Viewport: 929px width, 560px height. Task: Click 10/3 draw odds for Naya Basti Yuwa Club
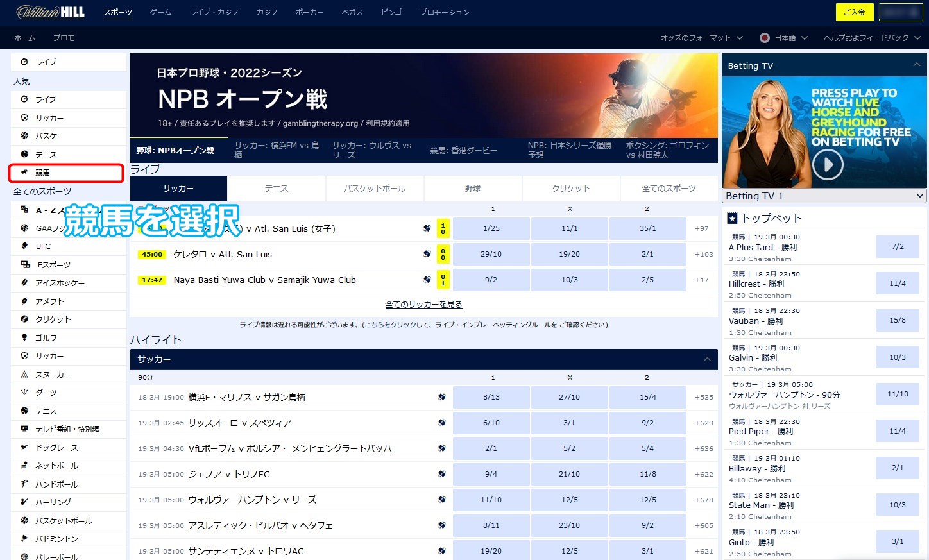coord(569,280)
